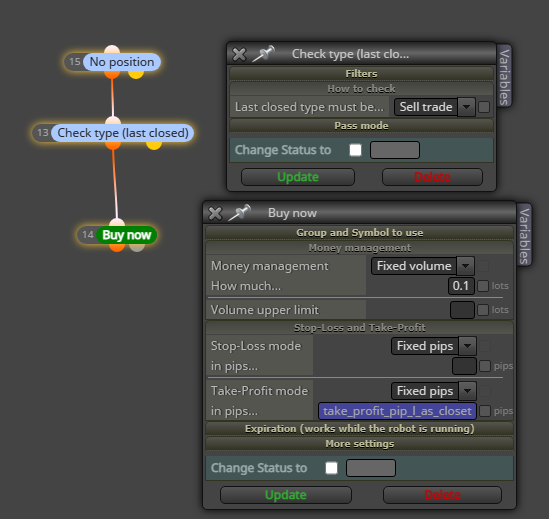Screen dimensions: 549x519
Task: Click Update in the Buy now panel
Action: pyautogui.click(x=286, y=495)
